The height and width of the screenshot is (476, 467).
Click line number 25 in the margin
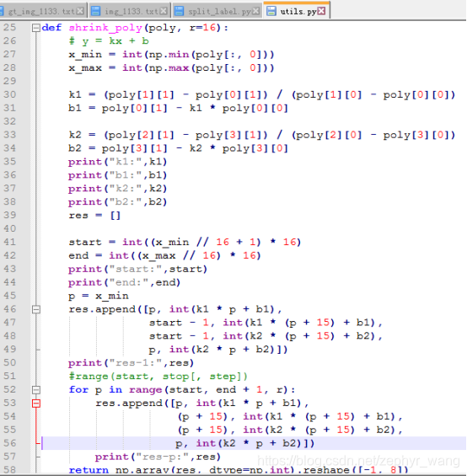(x=10, y=28)
